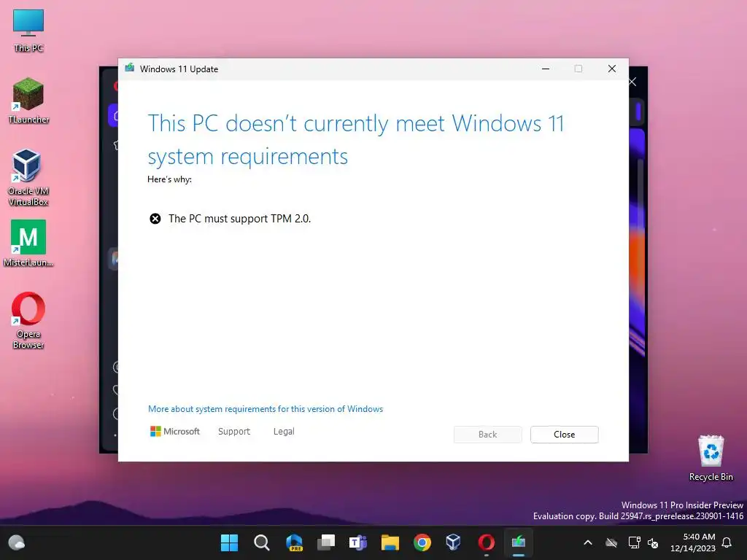Screen dimensions: 747x560
Task: Open network status tray icon
Action: pos(634,542)
